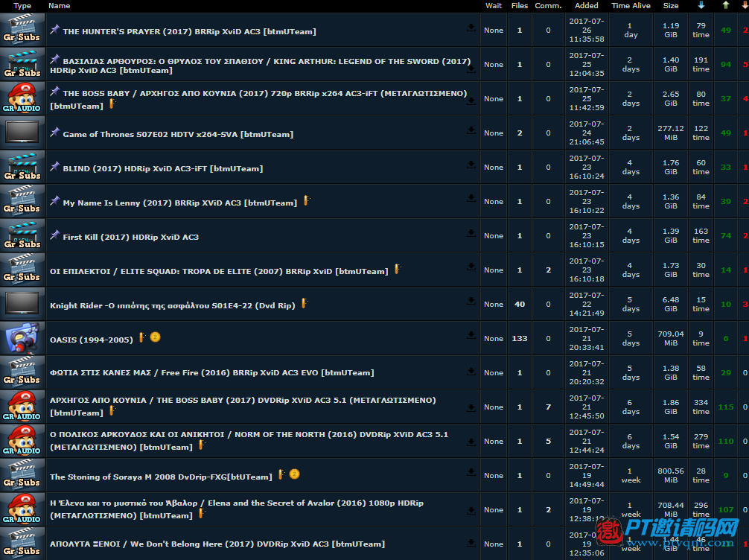This screenshot has height=560, width=749.
Task: Download The Hunter's Prayer torrent via its download icon
Action: click(x=471, y=28)
